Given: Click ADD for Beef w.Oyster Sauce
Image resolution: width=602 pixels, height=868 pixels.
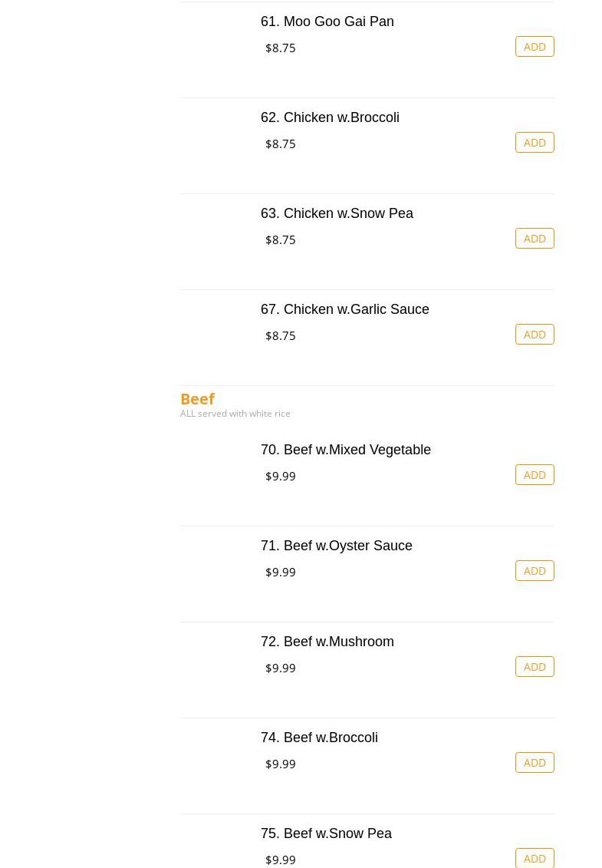Looking at the screenshot, I should [x=535, y=571].
